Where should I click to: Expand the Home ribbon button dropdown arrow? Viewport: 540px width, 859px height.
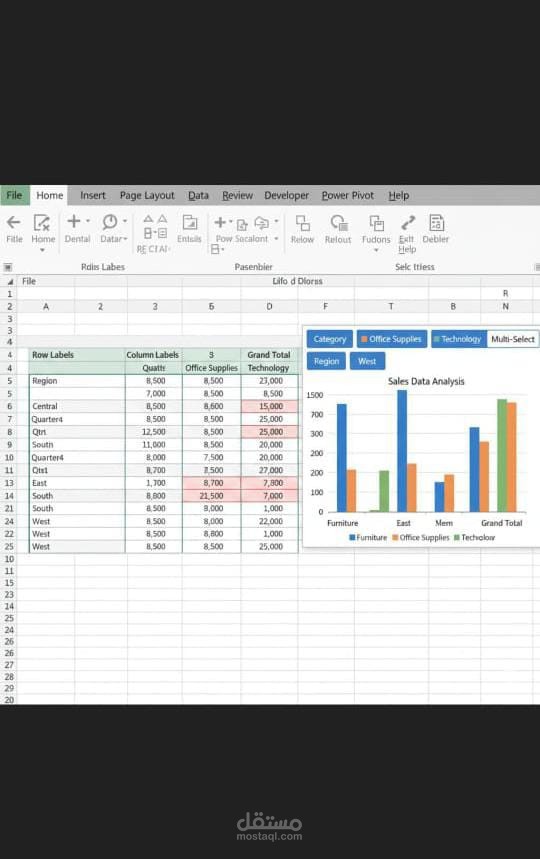click(42, 250)
